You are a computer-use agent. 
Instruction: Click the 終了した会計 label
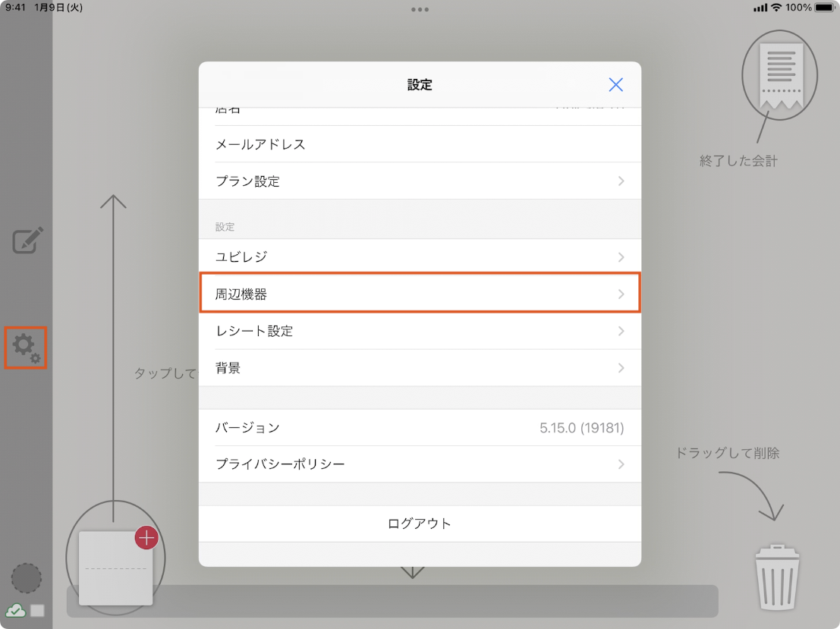pyautogui.click(x=738, y=161)
